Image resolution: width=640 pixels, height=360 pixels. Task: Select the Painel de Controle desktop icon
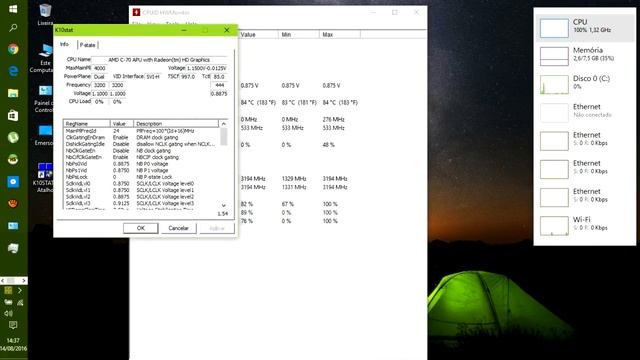click(44, 99)
